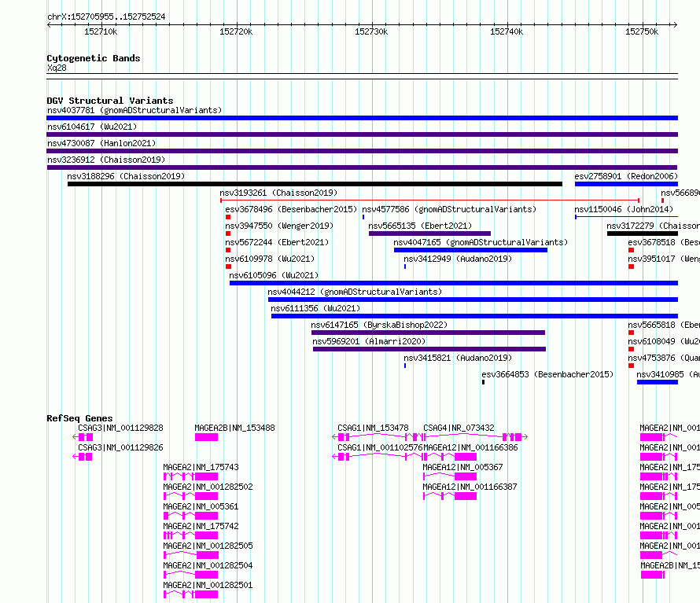This screenshot has height=603, width=700.
Task: Open nsv4730087 (Hanlon2021) variant
Action: coord(101,143)
